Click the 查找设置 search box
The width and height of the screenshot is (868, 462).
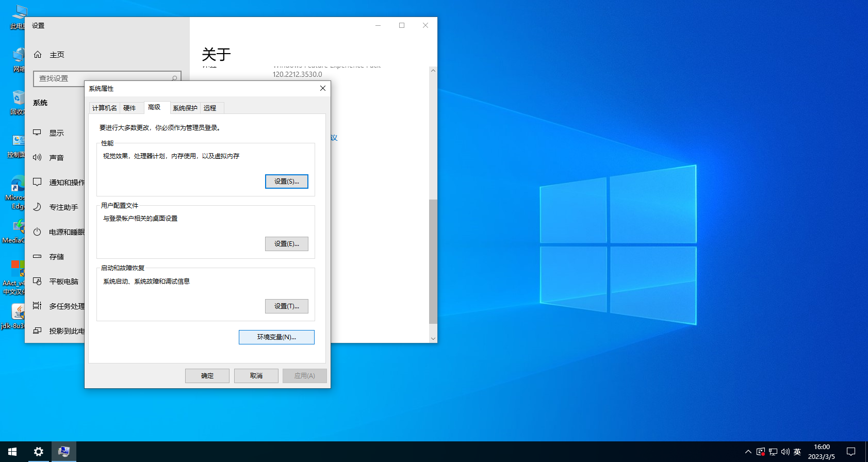pyautogui.click(x=107, y=78)
